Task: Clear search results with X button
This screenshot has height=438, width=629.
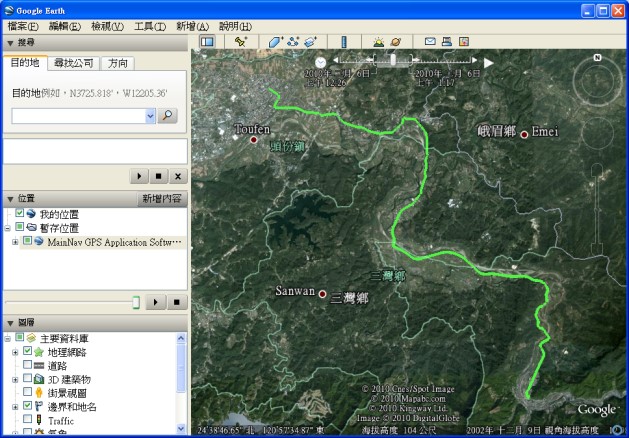Action: pos(178,176)
